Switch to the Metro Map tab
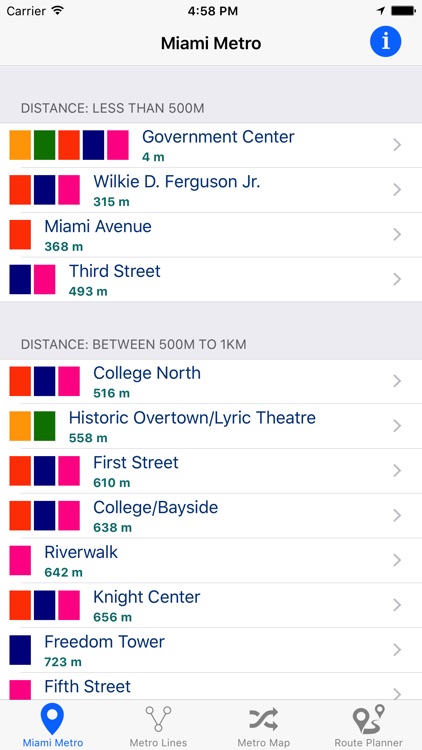422x750 pixels. 264,726
